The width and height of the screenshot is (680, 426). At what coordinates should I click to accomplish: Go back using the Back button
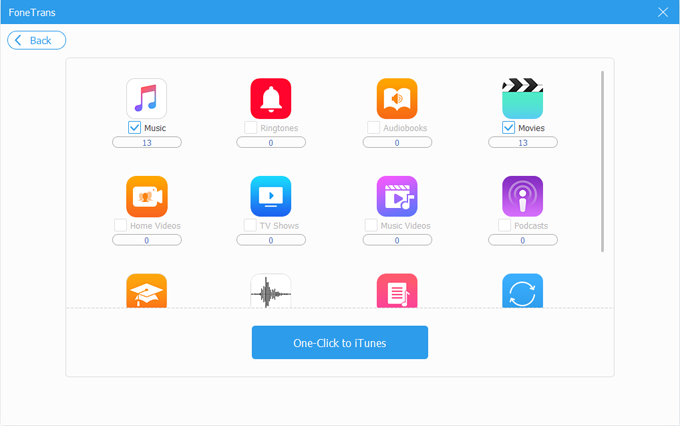click(x=37, y=40)
